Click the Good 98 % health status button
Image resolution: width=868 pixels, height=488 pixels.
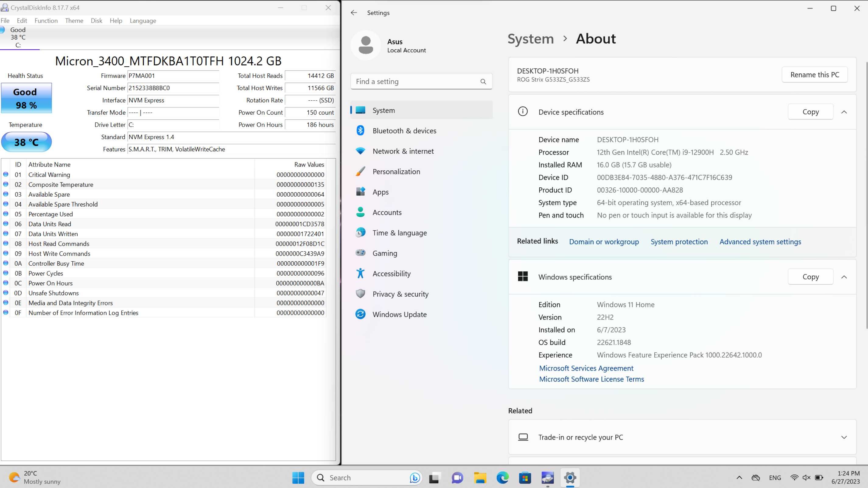(26, 98)
